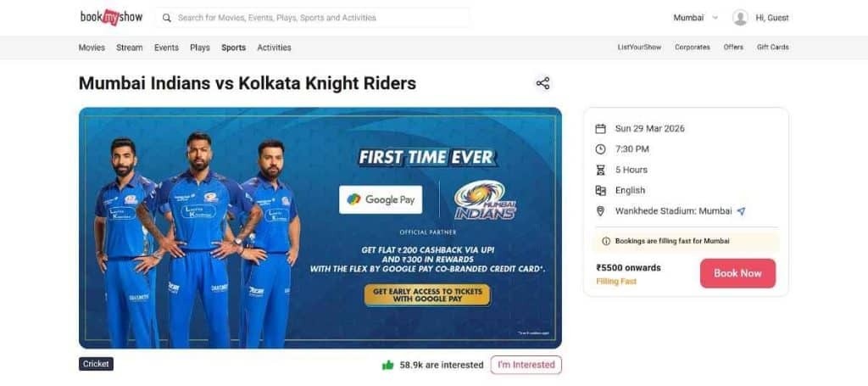Click the search magnifier icon
The width and height of the screenshot is (868, 386).
point(167,18)
